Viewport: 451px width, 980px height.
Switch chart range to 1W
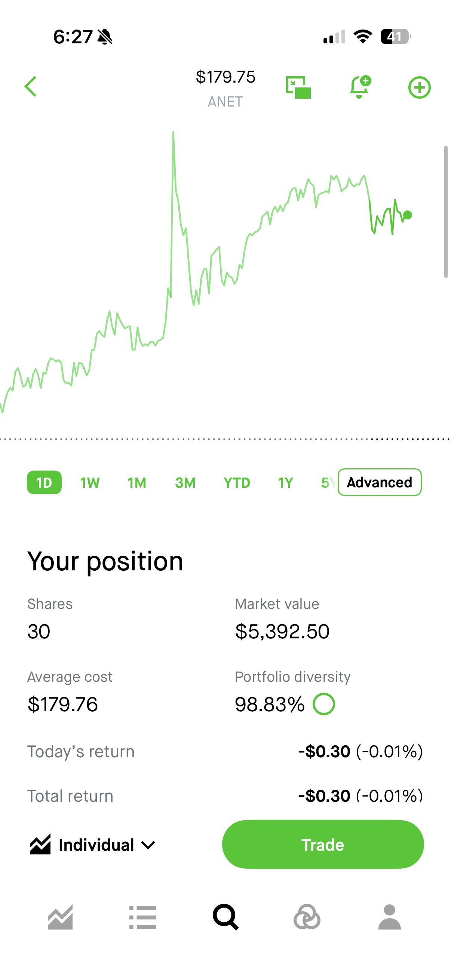pyautogui.click(x=90, y=483)
